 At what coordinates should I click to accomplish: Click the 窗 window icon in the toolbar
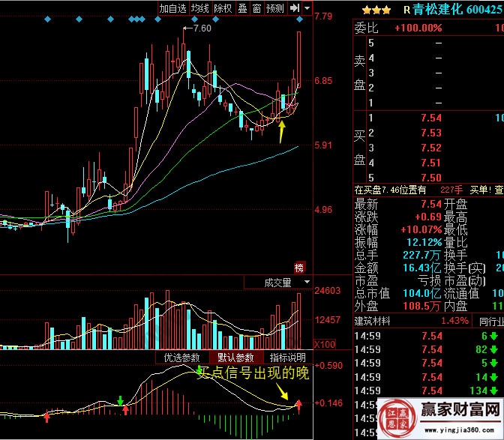[256, 8]
